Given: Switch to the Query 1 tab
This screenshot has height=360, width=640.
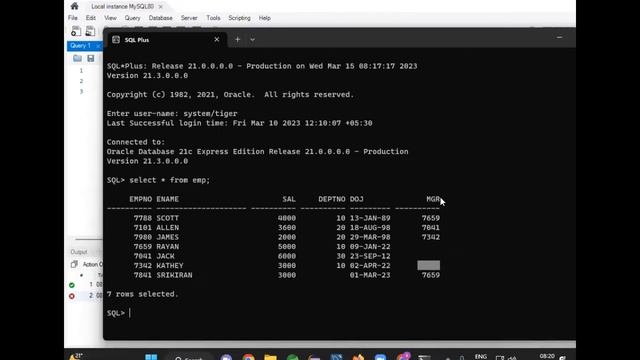Looking at the screenshot, I should 80,46.
